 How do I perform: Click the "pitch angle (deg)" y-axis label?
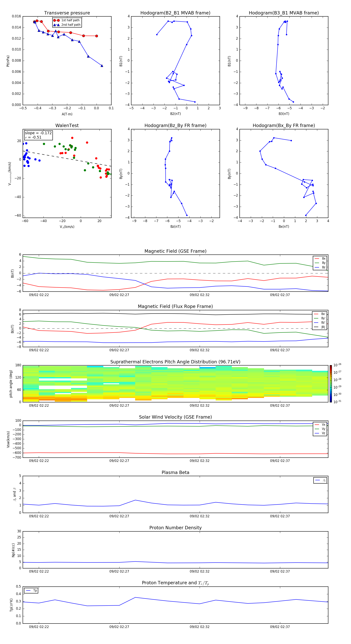tap(11, 384)
